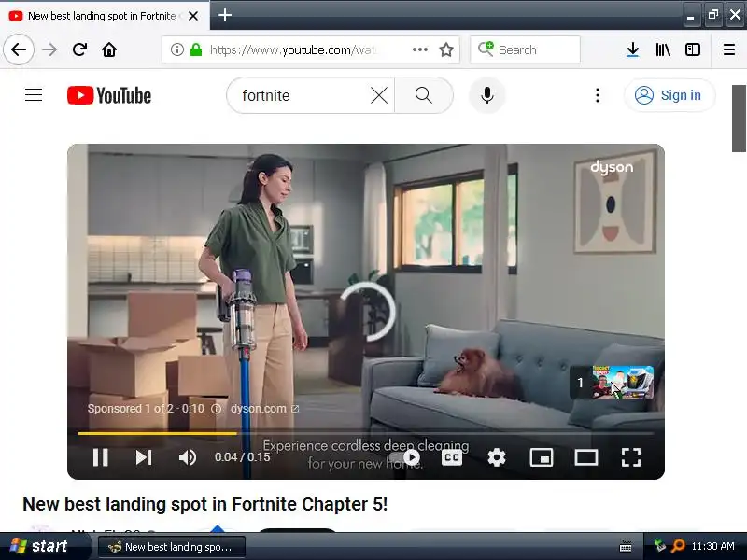Screen dimensions: 747x560
Task: Pause the playing ad video
Action: click(100, 457)
